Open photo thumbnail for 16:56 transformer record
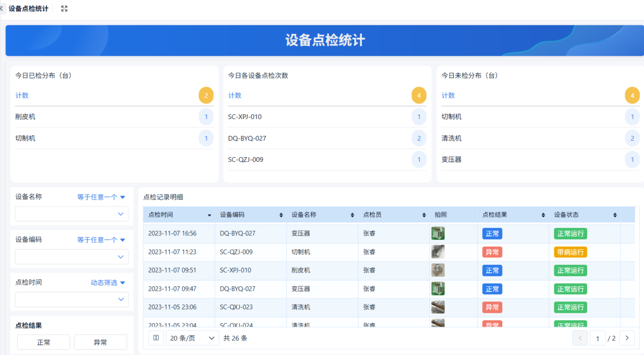This screenshot has height=355, width=644. (438, 233)
